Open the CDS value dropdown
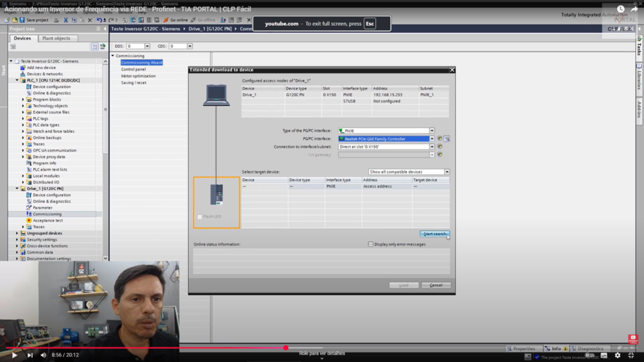This screenshot has width=644, height=362. 190,47
